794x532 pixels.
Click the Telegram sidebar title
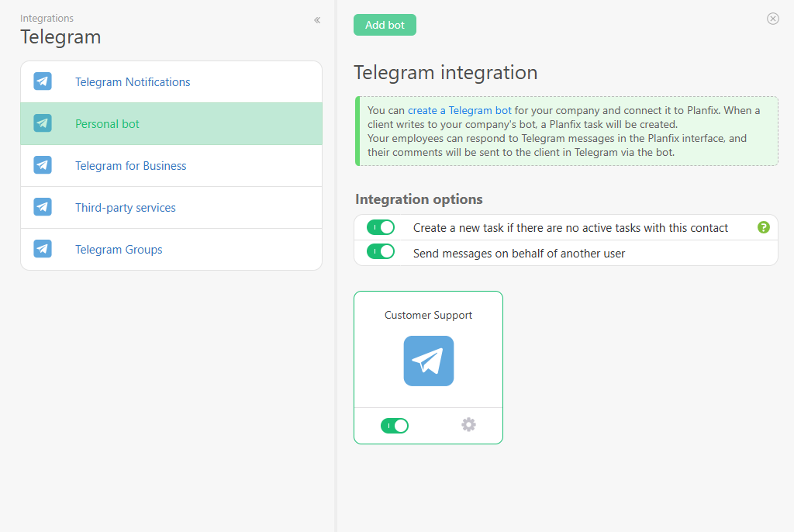60,37
